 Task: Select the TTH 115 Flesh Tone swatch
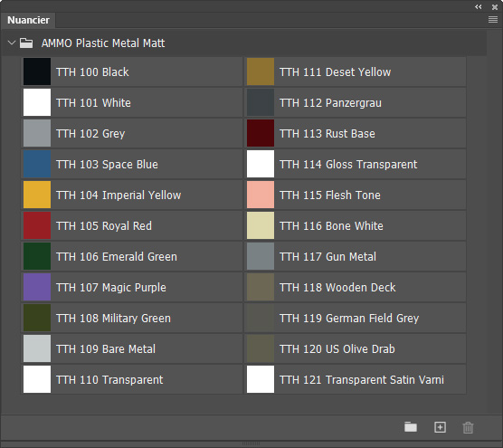click(x=261, y=195)
